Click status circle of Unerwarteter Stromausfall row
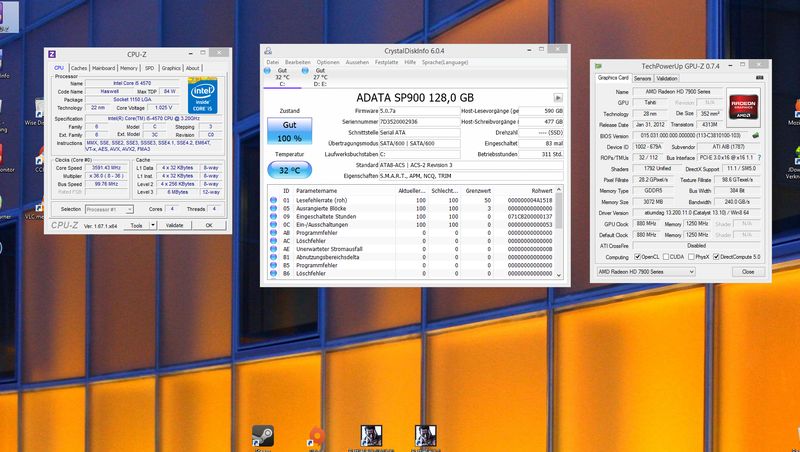 (x=273, y=249)
